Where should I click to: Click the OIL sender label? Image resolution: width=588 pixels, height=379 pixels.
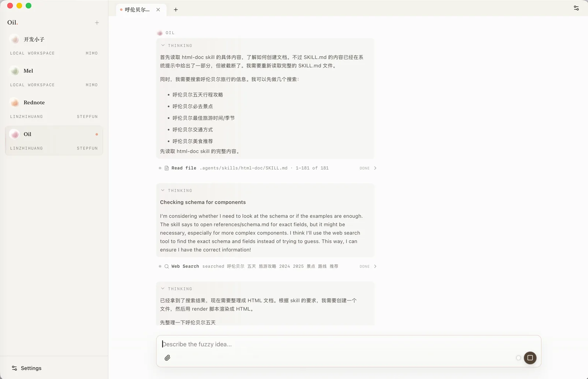tap(170, 33)
